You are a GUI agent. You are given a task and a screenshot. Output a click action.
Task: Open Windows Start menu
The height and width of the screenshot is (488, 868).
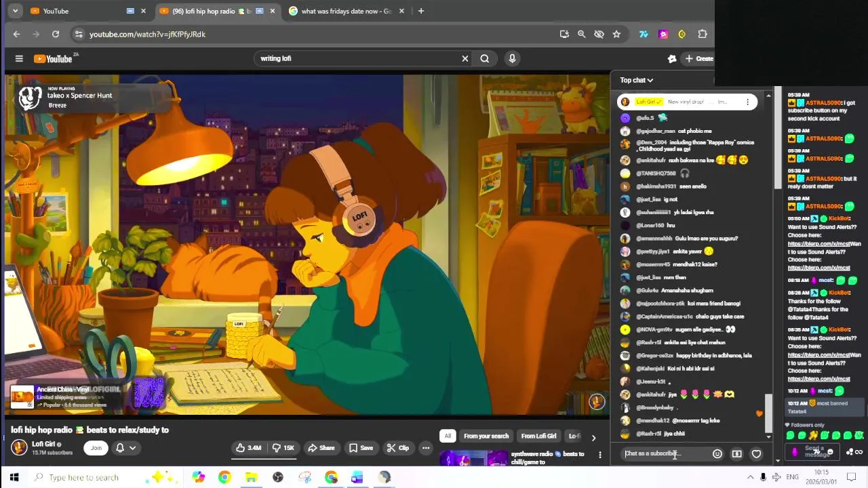14,477
